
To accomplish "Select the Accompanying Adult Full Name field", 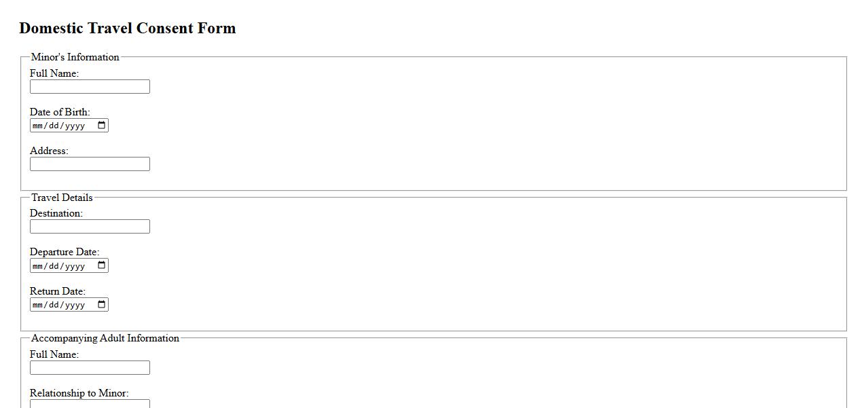I will [x=90, y=368].
